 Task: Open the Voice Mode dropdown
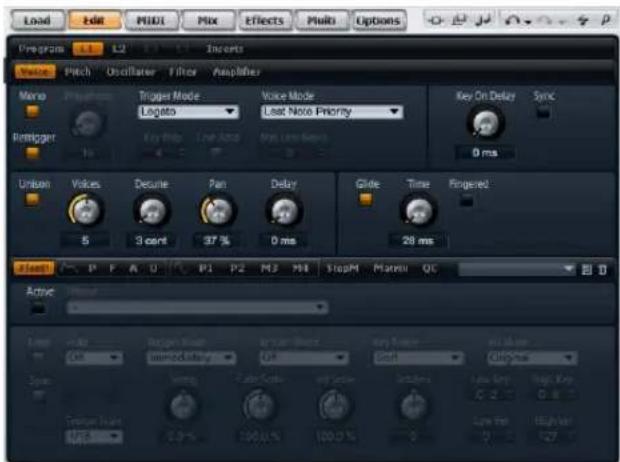coord(331,112)
